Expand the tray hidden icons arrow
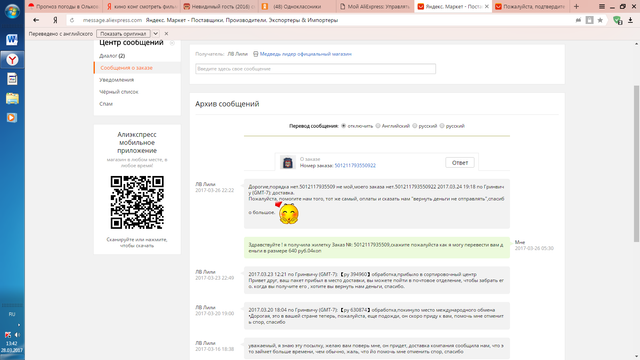This screenshot has width=640, height=360. tap(19, 325)
